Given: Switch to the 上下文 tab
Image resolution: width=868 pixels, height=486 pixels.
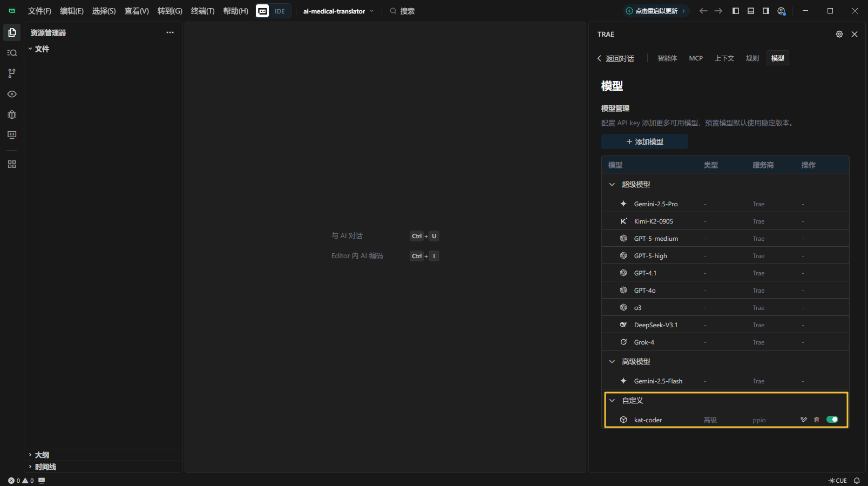Looking at the screenshot, I should coord(724,58).
